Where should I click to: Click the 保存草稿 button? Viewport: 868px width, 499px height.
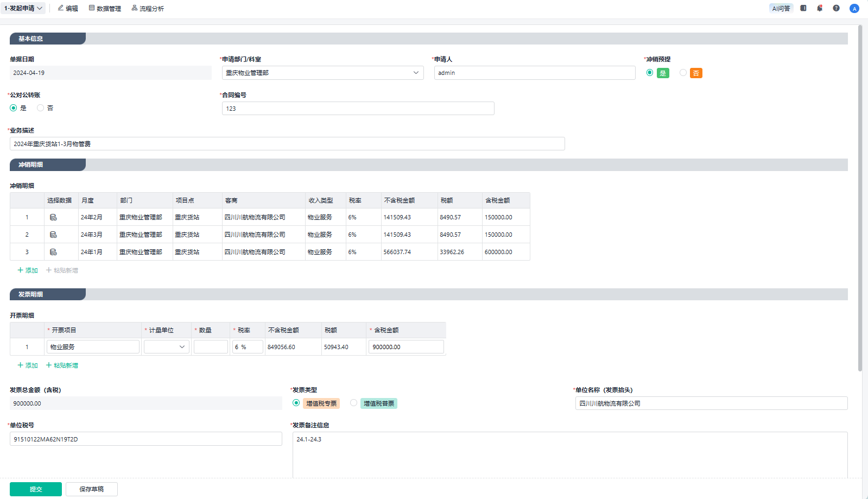point(91,489)
